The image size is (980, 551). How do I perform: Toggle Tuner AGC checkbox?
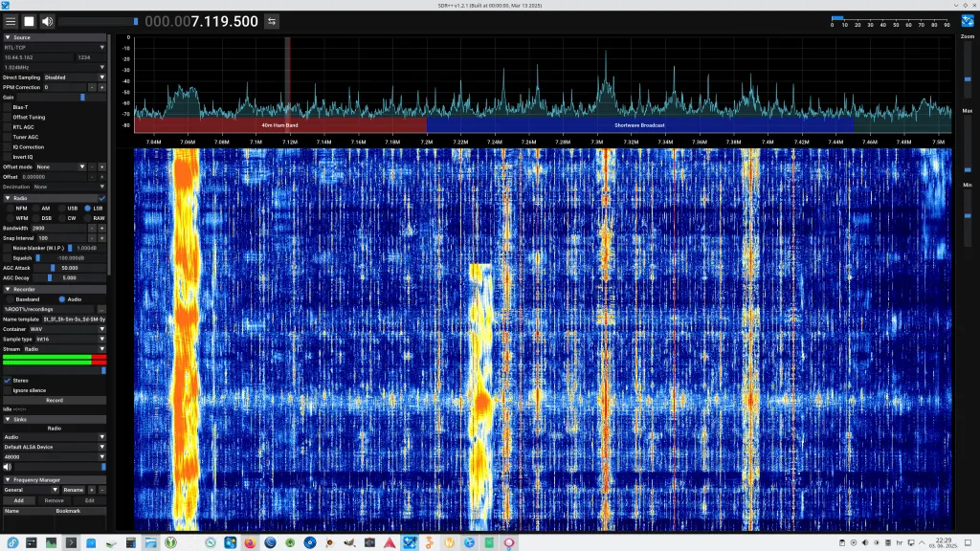pos(8,137)
